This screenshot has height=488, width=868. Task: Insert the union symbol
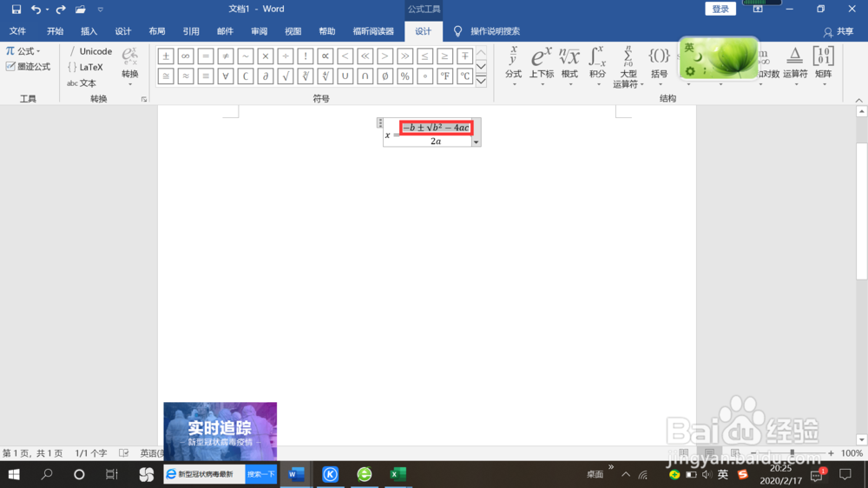click(x=345, y=76)
